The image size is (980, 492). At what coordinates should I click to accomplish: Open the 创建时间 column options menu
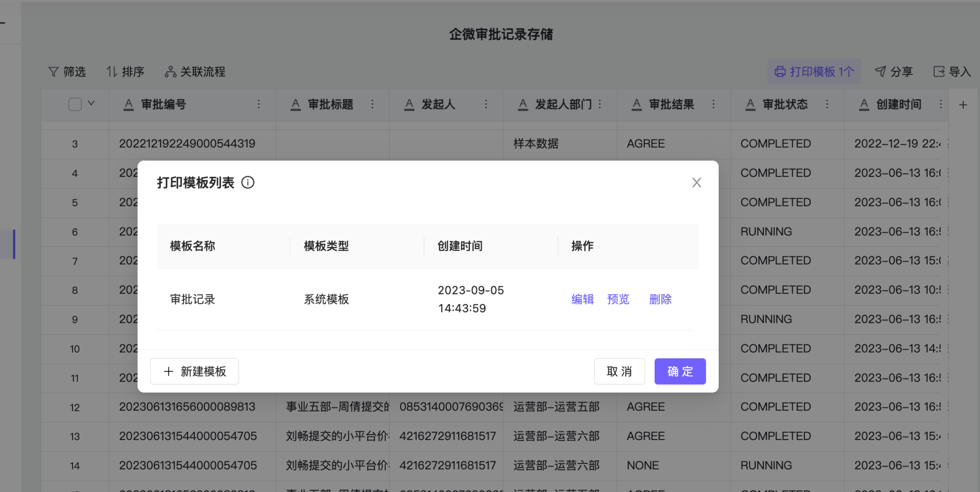pyautogui.click(x=941, y=104)
